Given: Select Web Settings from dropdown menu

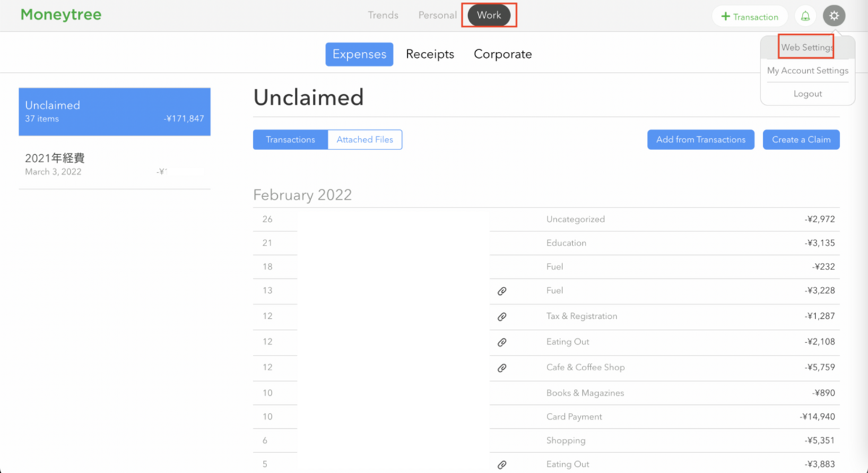Looking at the screenshot, I should click(807, 47).
